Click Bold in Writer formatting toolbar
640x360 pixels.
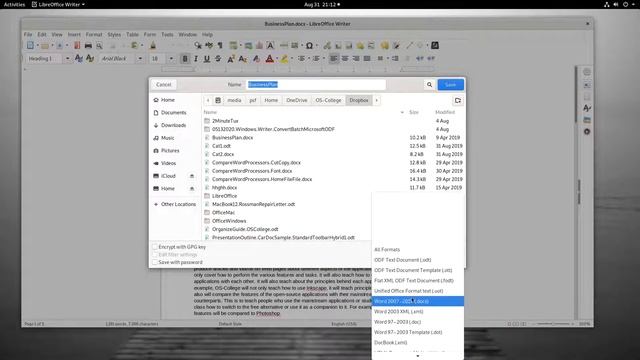point(185,59)
